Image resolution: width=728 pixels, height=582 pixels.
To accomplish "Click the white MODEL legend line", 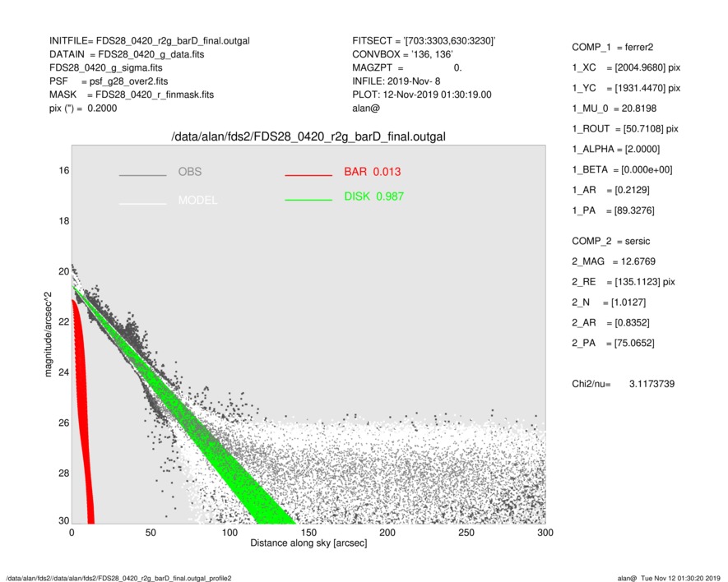I will [142, 203].
